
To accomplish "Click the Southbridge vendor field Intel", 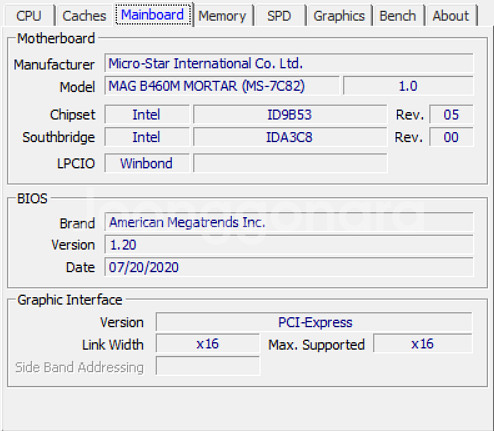I will pyautogui.click(x=147, y=137).
